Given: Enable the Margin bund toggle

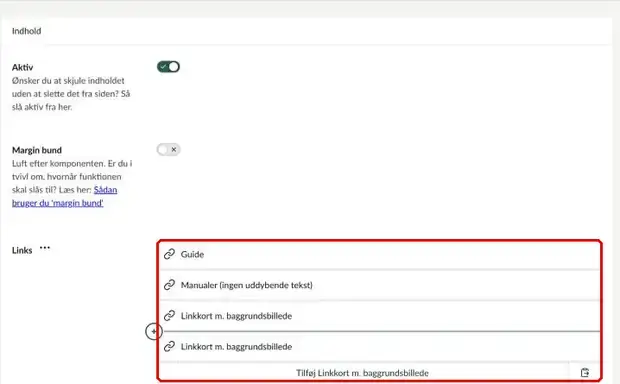Looking at the screenshot, I should pyautogui.click(x=168, y=149).
